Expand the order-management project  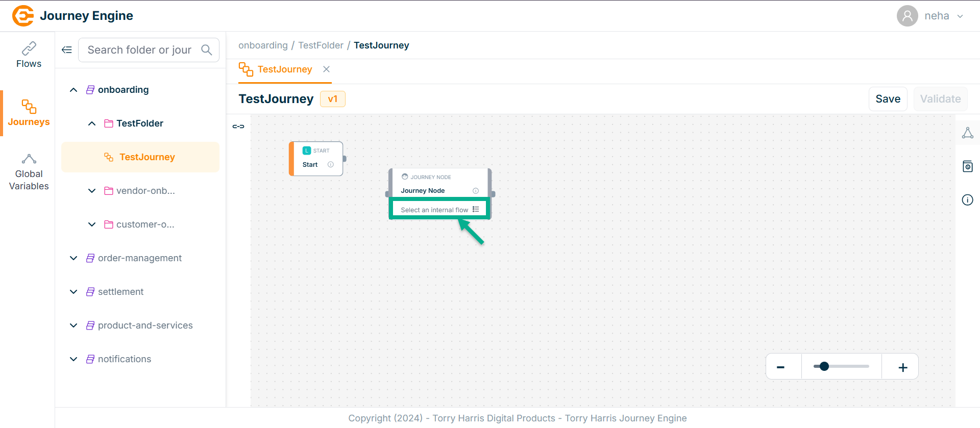(x=73, y=258)
